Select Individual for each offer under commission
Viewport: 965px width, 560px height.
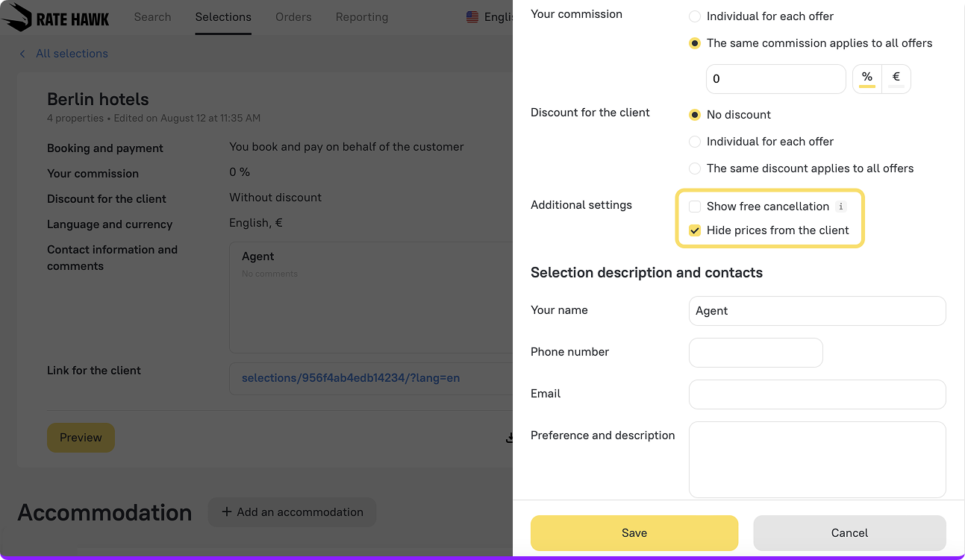click(x=695, y=16)
